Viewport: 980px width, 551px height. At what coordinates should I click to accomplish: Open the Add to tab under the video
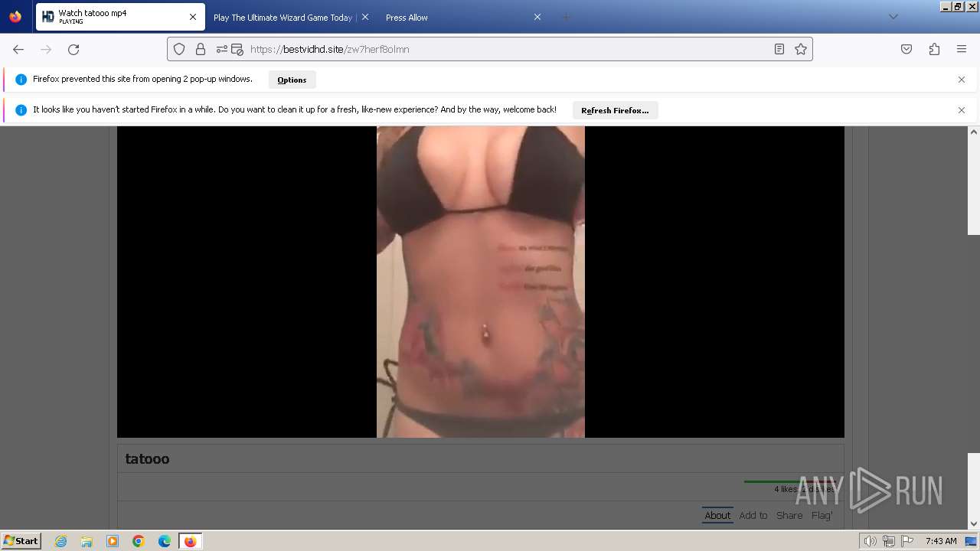(753, 516)
